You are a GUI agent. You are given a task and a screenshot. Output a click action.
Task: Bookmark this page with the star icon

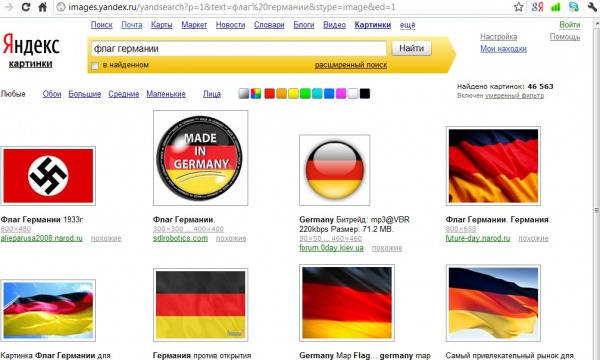pyautogui.click(x=518, y=7)
